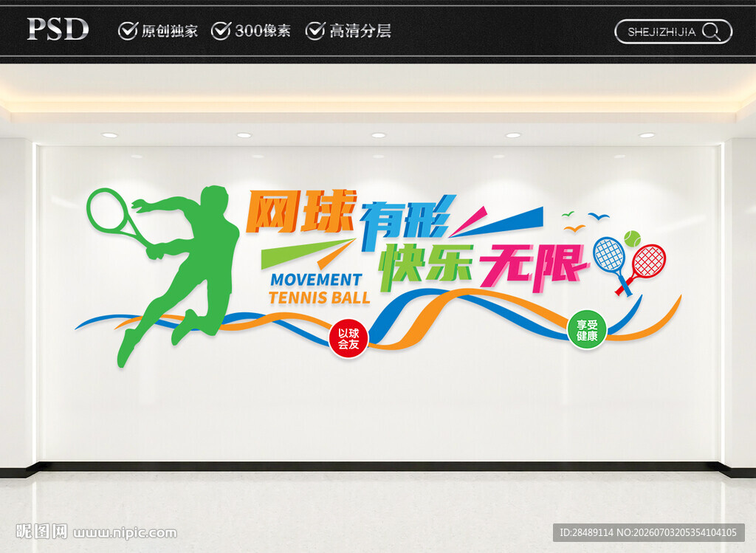Click the checkmark beside 高清分层
The image size is (756, 553).
coord(315,31)
